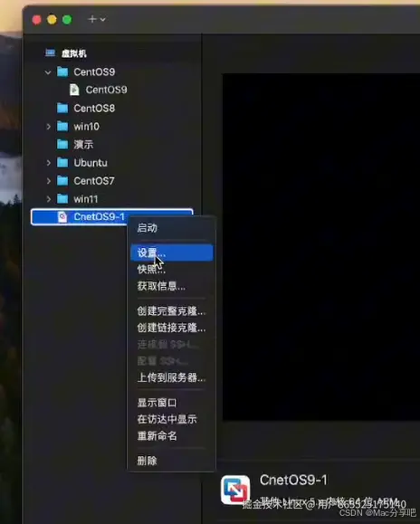420x524 pixels.
Task: Select the Ubuntu folder label
Action: pyautogui.click(x=91, y=163)
